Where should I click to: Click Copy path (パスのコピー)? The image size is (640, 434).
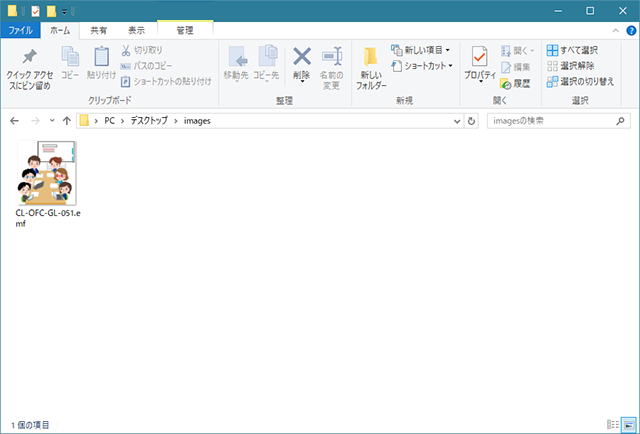(147, 66)
